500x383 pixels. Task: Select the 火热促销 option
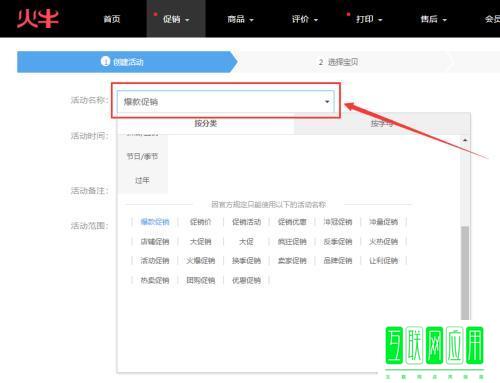tap(383, 241)
